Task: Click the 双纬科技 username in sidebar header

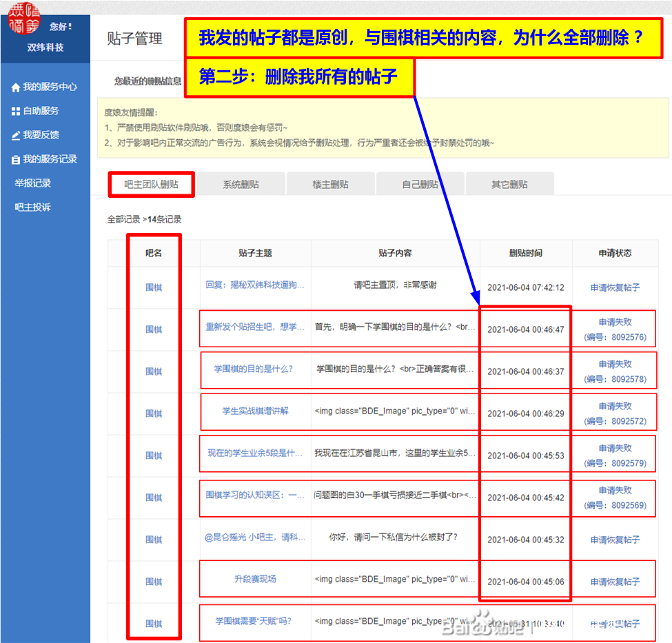Action: coord(45,48)
